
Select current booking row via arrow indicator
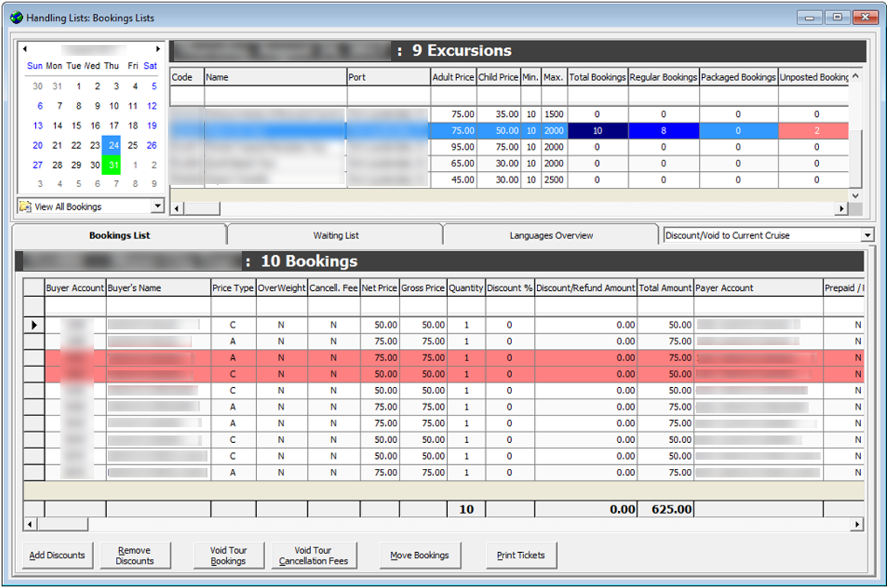34,325
